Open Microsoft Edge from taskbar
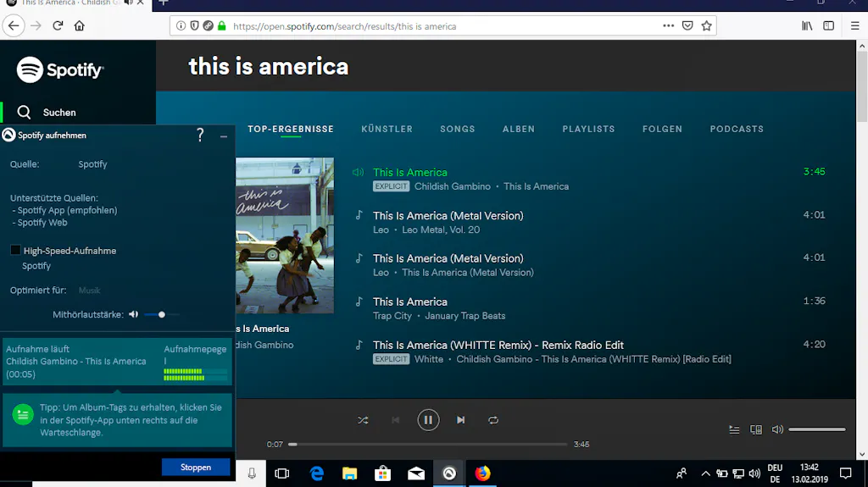The width and height of the screenshot is (868, 487). pyautogui.click(x=317, y=473)
